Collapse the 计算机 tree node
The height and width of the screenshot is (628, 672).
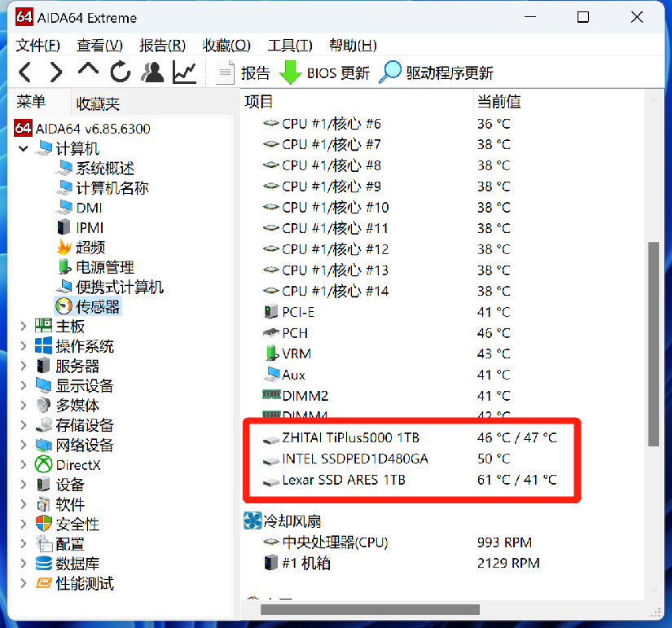(24, 149)
